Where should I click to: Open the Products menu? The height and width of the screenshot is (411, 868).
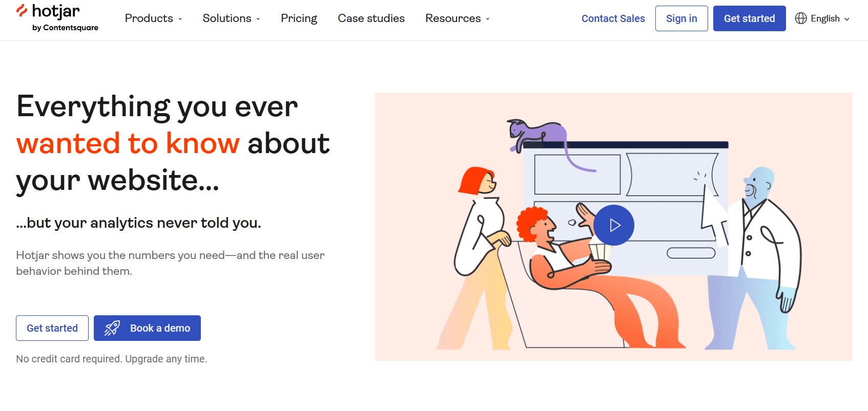tap(153, 18)
